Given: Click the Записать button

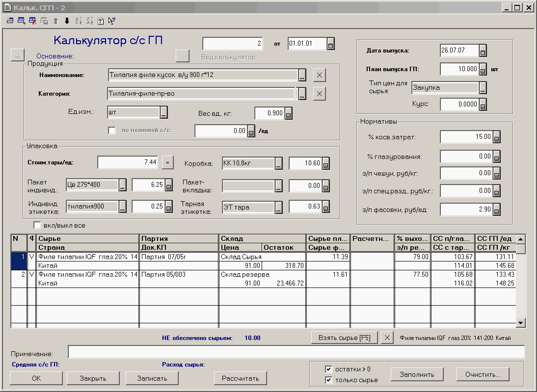Looking at the screenshot, I should click(x=152, y=378).
